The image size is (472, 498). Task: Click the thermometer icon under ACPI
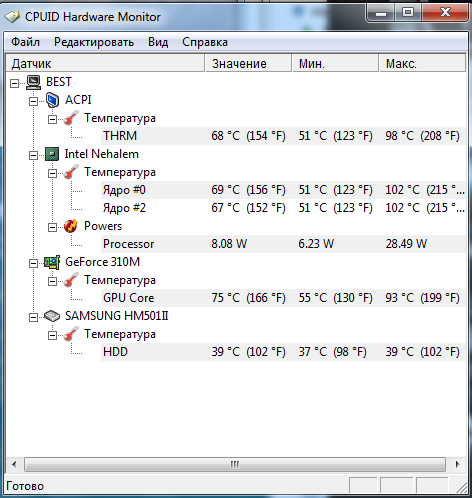(x=71, y=118)
